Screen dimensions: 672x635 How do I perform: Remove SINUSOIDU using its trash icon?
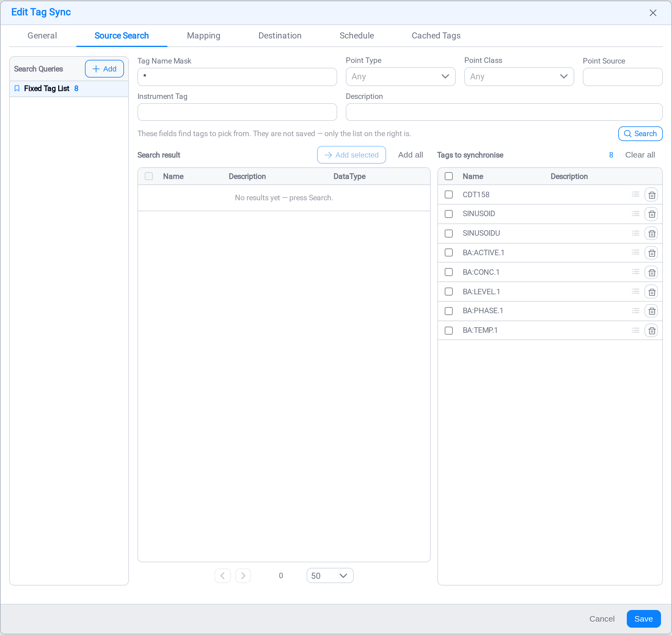pos(651,234)
